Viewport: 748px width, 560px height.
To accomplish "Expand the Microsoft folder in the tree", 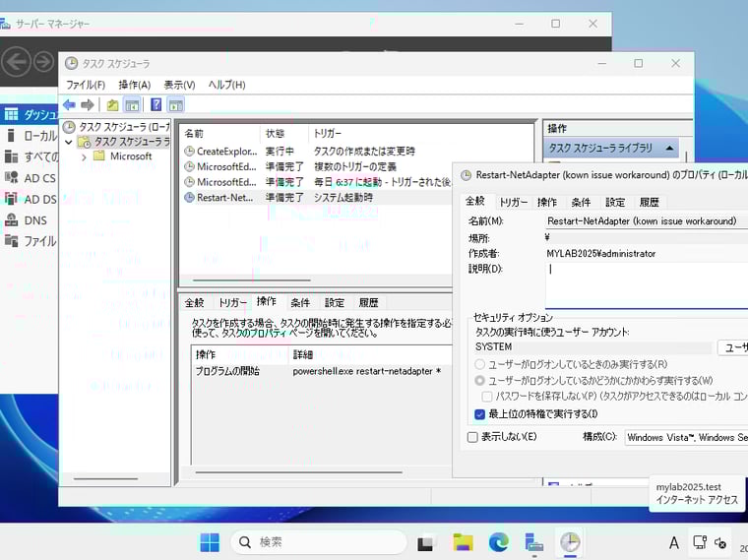I will tap(84, 156).
